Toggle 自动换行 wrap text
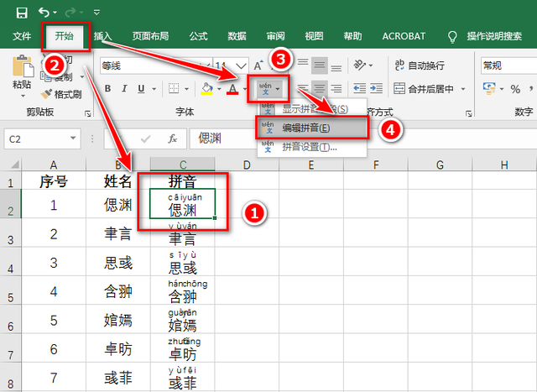 point(420,65)
